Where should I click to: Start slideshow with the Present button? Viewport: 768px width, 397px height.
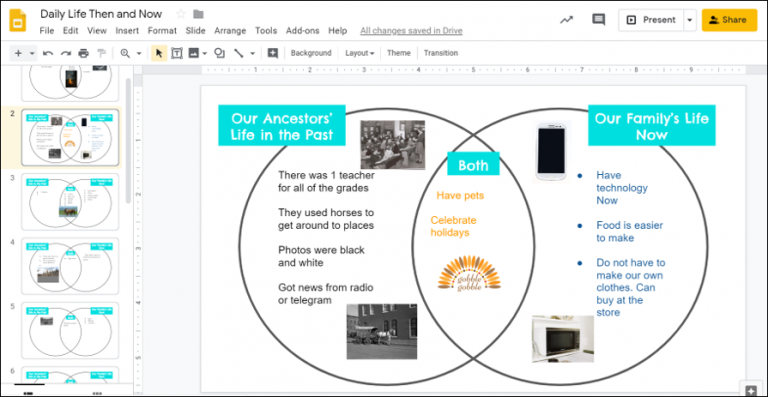tap(651, 20)
